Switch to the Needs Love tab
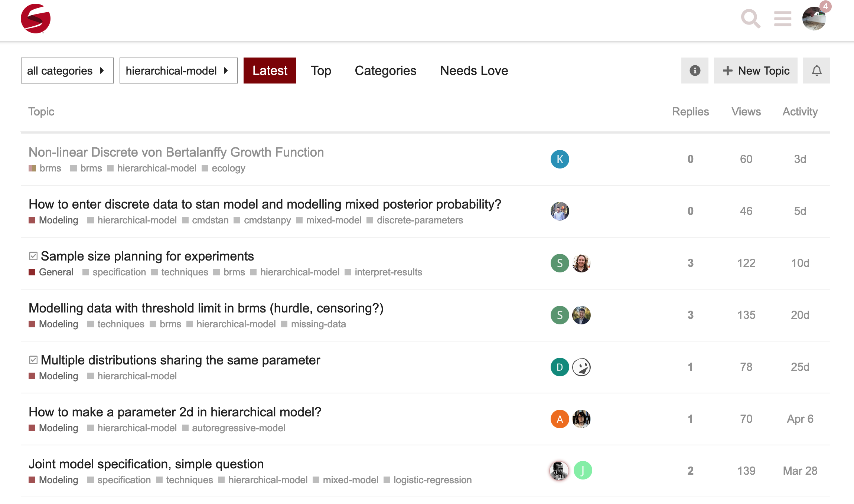The width and height of the screenshot is (854, 504). pyautogui.click(x=474, y=71)
